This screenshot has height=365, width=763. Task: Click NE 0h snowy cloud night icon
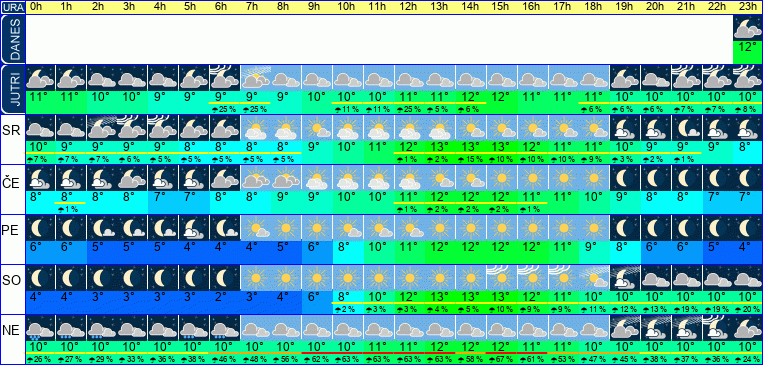[x=40, y=327]
